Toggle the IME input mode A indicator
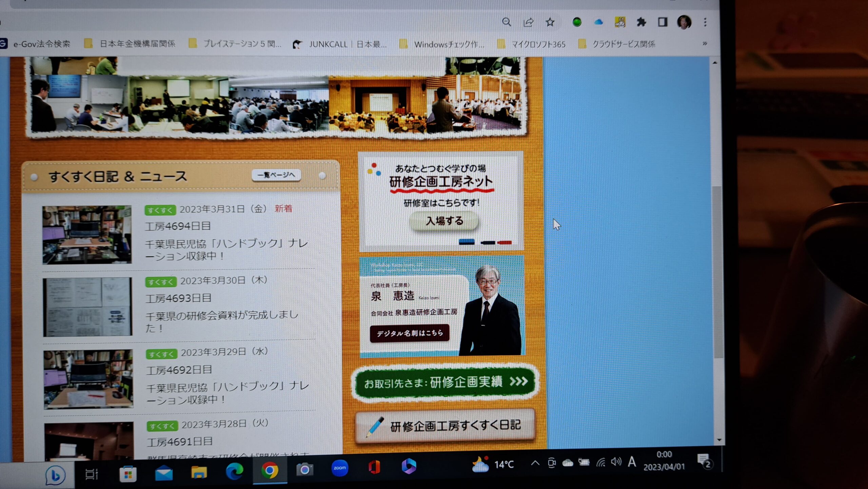Image resolution: width=868 pixels, height=489 pixels. click(x=632, y=462)
